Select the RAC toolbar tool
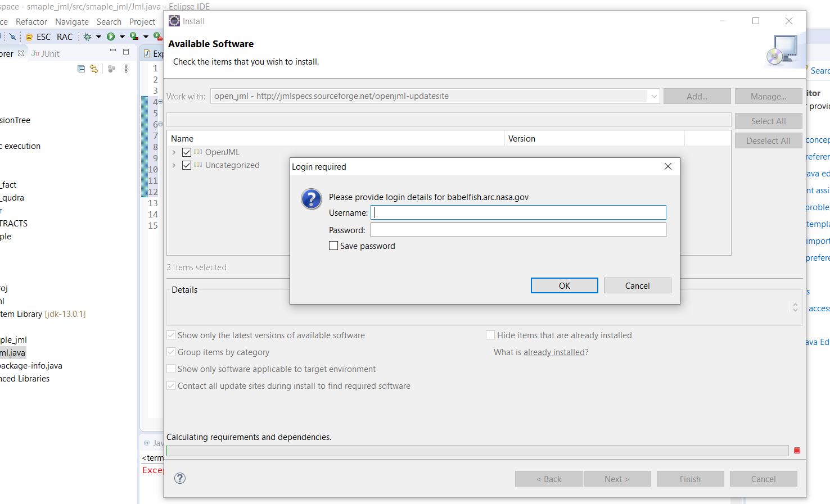Image resolution: width=830 pixels, height=504 pixels. pyautogui.click(x=65, y=37)
